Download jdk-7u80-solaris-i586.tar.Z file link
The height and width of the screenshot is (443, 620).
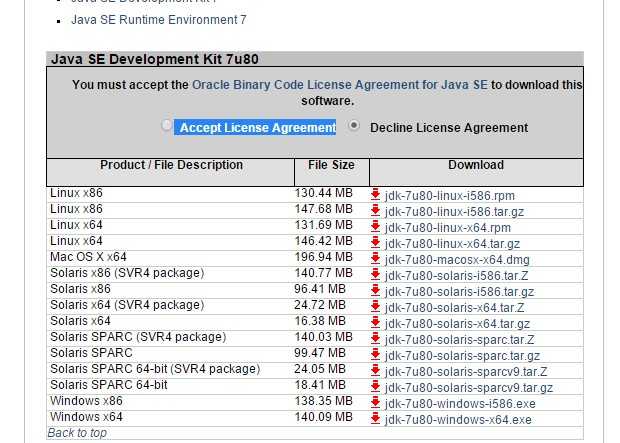point(456,276)
